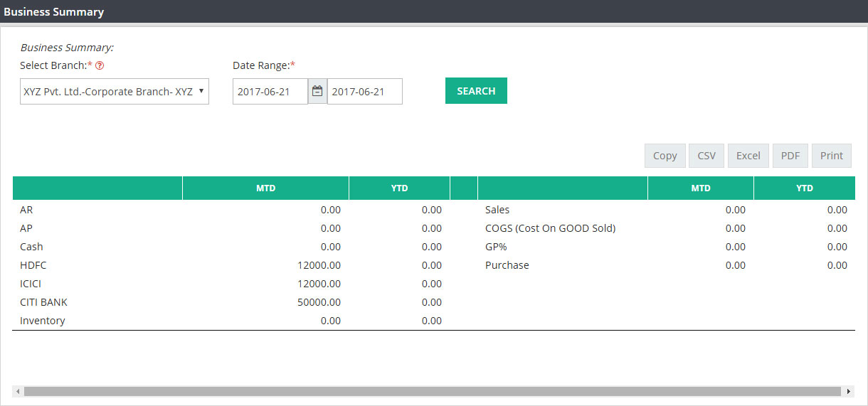The width and height of the screenshot is (868, 406).
Task: Open the date range calendar icon
Action: click(x=317, y=91)
